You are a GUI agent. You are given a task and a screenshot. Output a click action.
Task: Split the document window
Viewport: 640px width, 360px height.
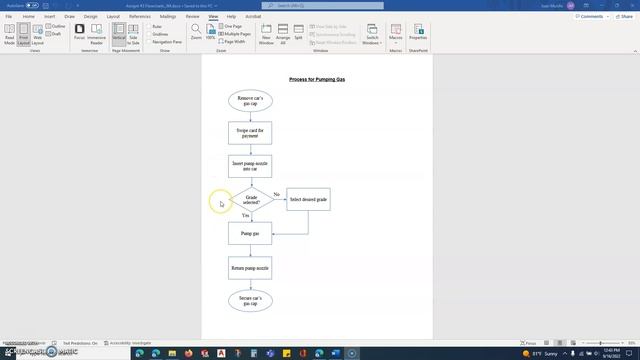tap(298, 32)
